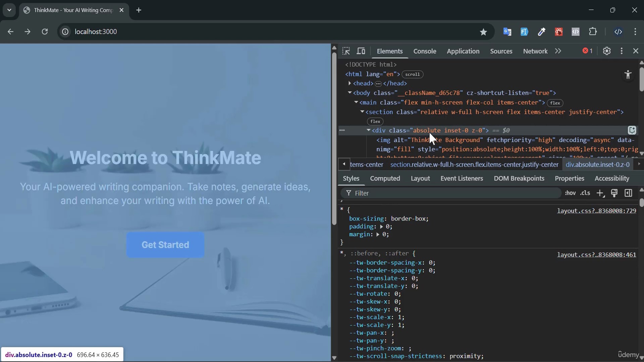Open the Sources tab
This screenshot has height=362, width=644.
click(501, 51)
